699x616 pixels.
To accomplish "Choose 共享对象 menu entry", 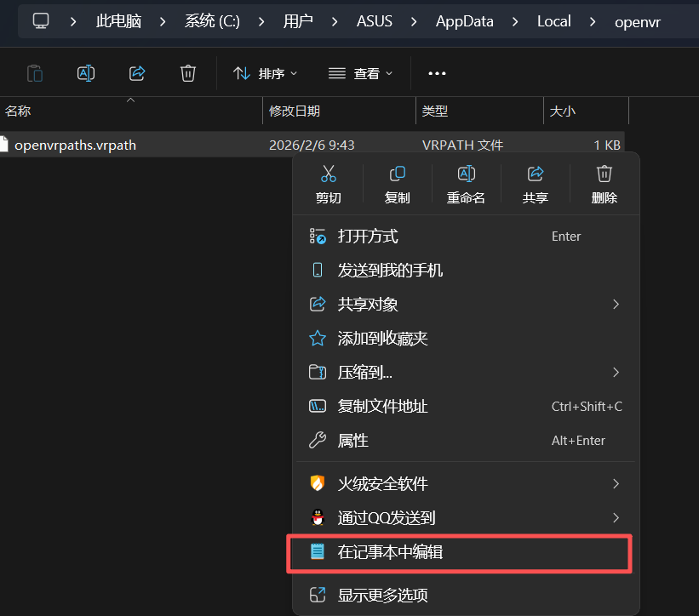I will tap(466, 305).
